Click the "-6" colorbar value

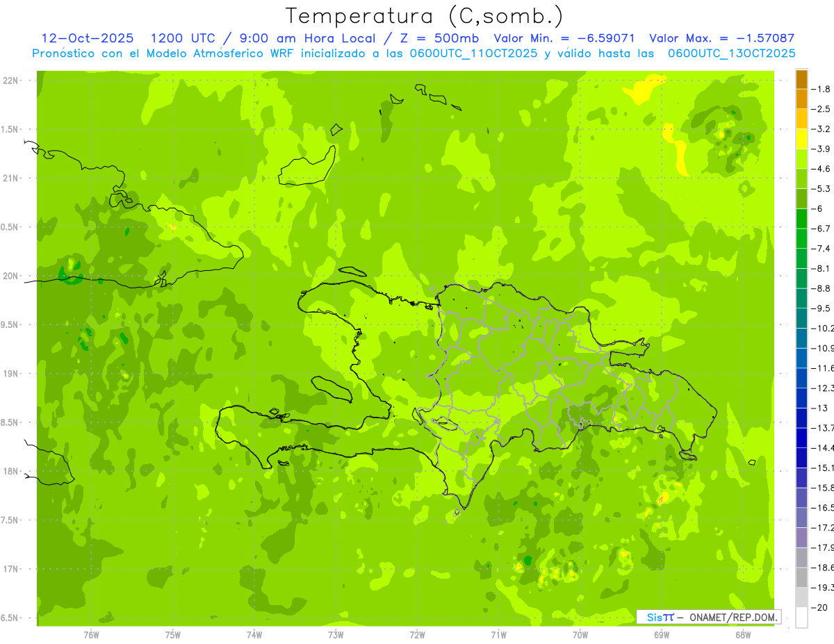click(817, 208)
